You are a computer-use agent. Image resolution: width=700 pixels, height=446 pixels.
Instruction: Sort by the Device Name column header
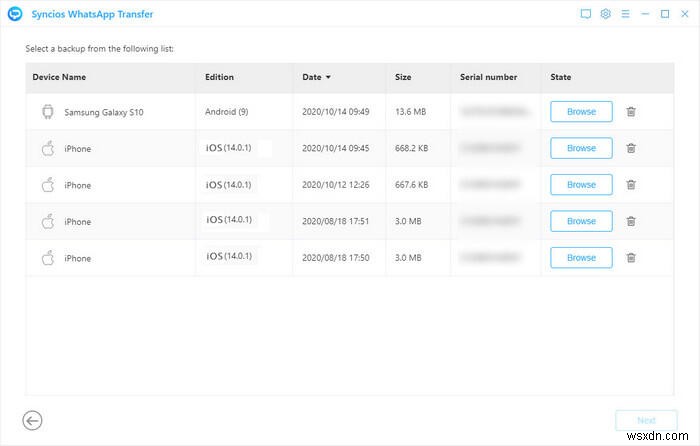(x=59, y=77)
